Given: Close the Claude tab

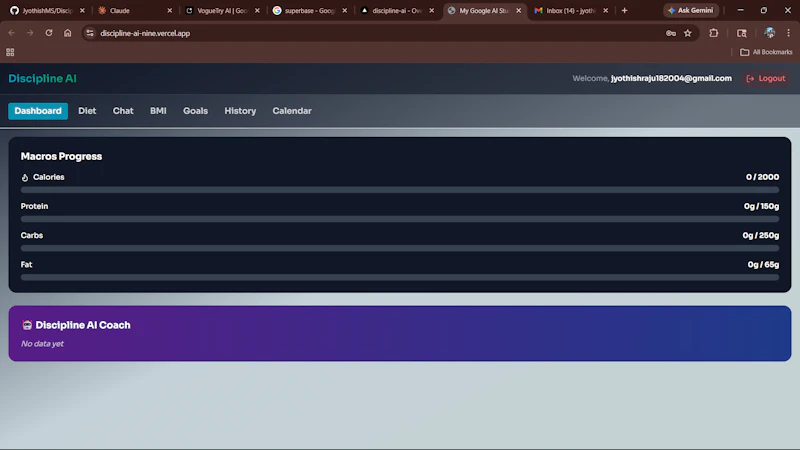Looking at the screenshot, I should (169, 10).
